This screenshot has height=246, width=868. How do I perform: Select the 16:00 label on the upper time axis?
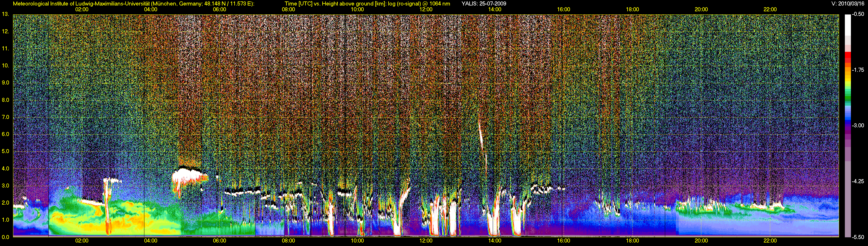click(x=564, y=10)
